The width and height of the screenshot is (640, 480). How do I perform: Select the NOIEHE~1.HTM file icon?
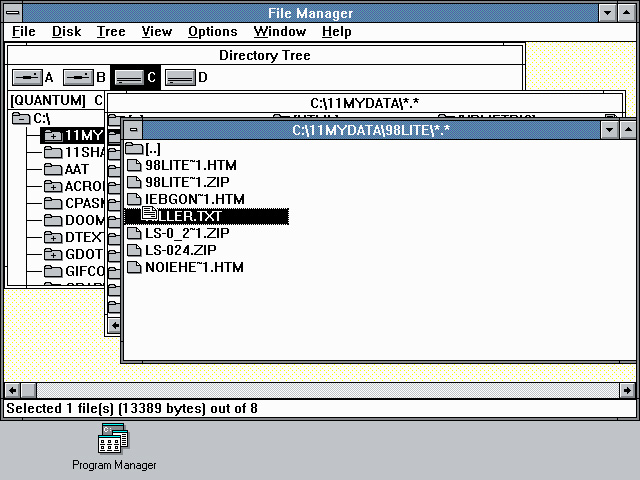pos(134,267)
